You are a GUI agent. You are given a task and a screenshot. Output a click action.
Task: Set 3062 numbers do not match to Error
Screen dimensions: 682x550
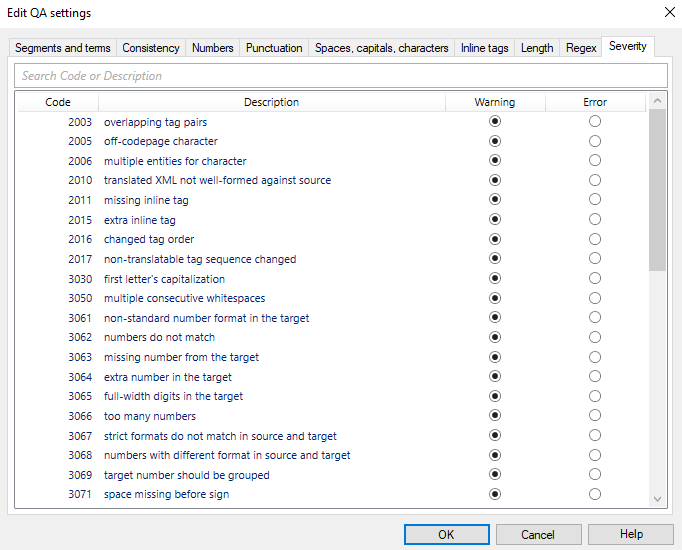595,337
